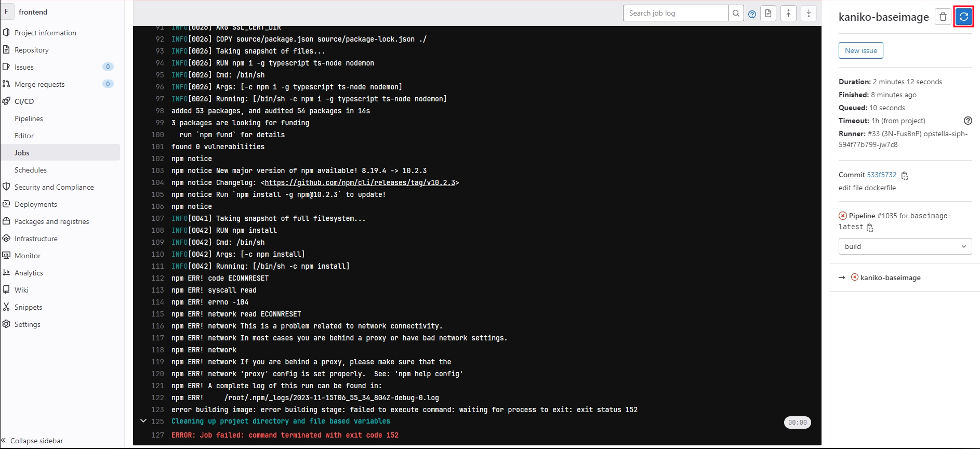Click log line number 112
The height and width of the screenshot is (449, 980).
point(157,278)
